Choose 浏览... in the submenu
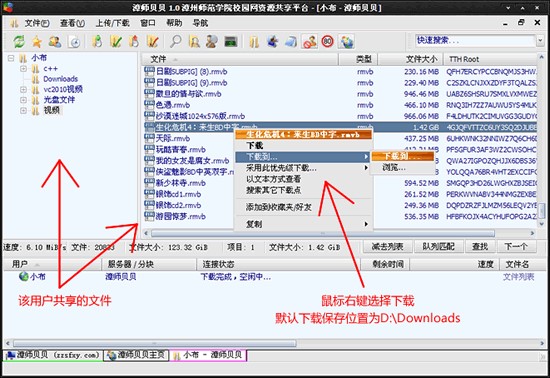This screenshot has height=378, width=550. pos(403,168)
